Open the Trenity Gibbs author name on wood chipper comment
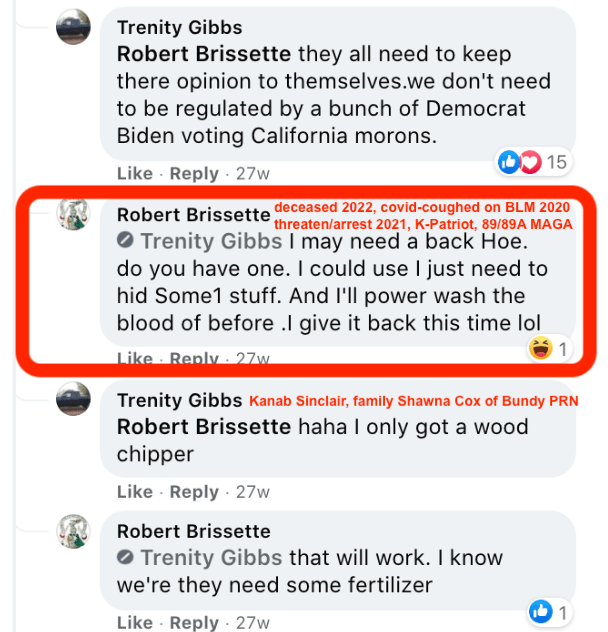The width and height of the screenshot is (608, 632). (180, 400)
